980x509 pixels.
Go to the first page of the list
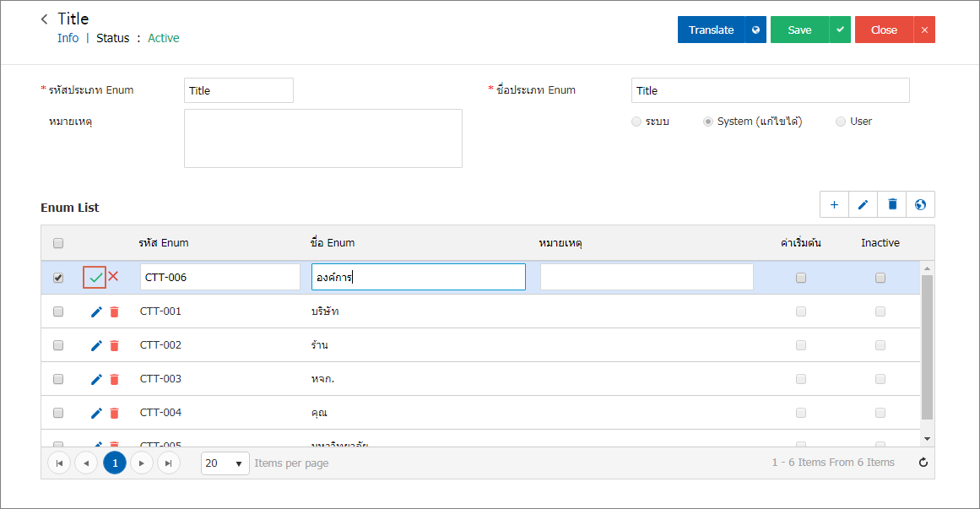tap(59, 463)
